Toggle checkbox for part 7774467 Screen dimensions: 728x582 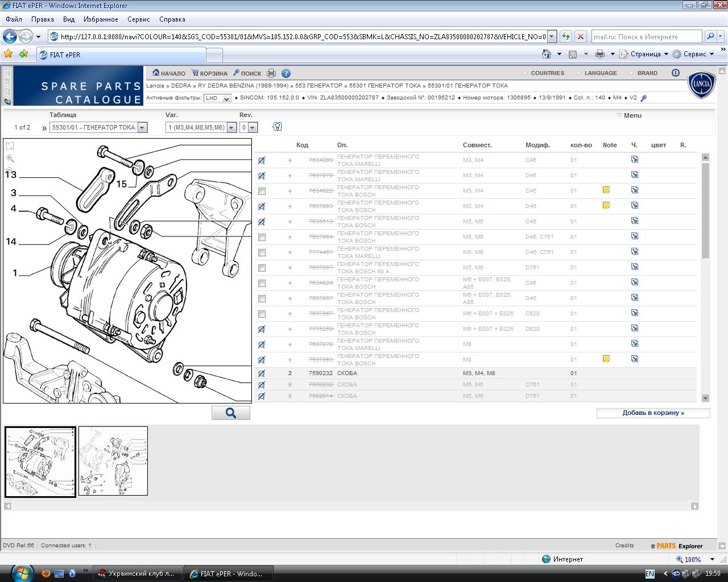[262, 253]
